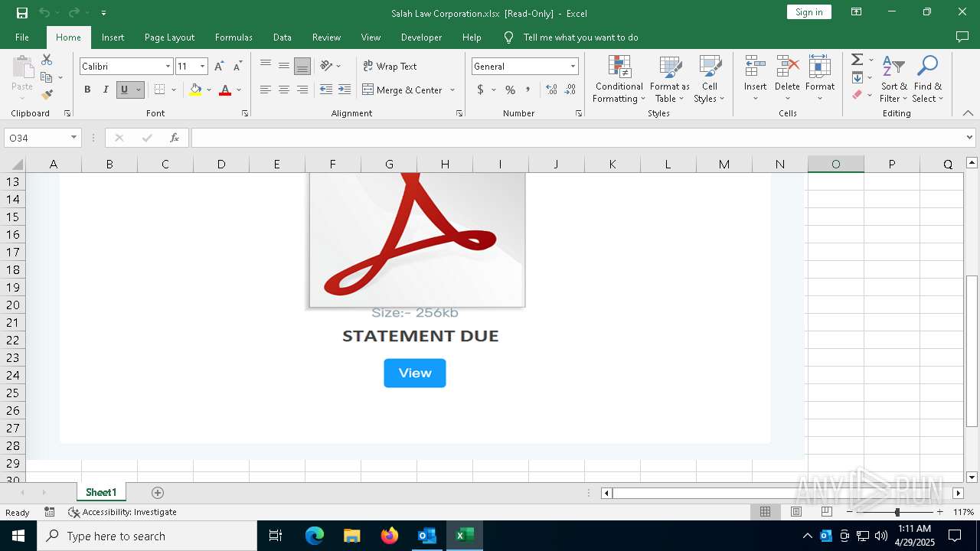
Task: Click the Insert Function fx icon
Action: pos(175,138)
